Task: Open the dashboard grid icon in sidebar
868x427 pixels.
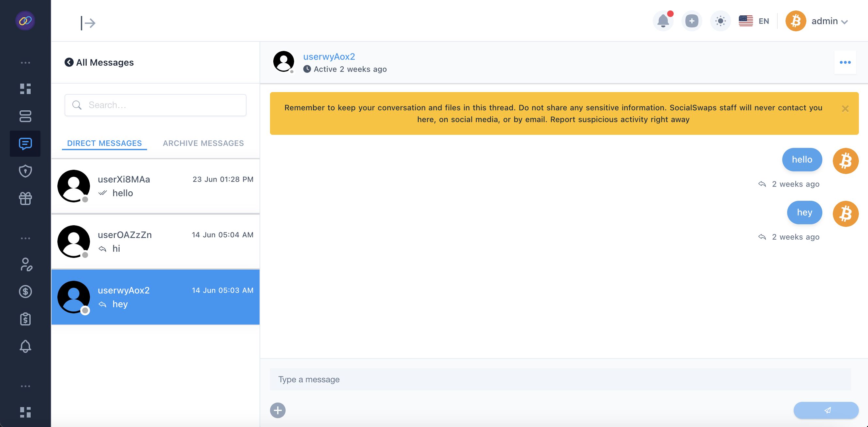Action: (x=25, y=89)
